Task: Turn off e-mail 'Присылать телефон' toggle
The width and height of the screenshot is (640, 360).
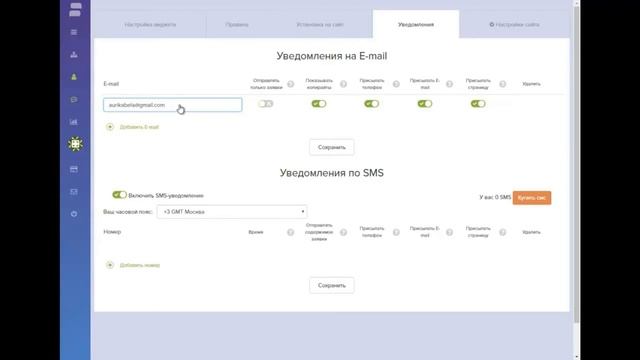Action: click(371, 104)
